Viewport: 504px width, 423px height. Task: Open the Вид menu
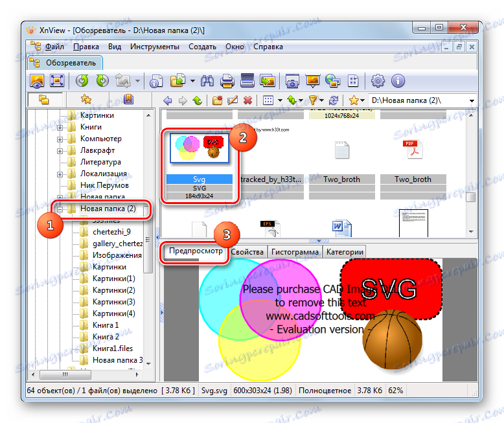(115, 47)
